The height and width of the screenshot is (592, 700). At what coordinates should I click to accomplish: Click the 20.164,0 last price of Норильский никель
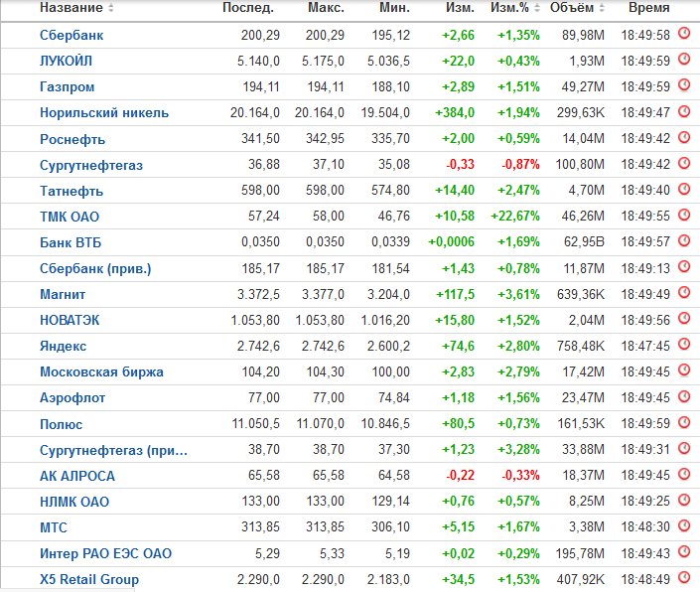tap(255, 112)
